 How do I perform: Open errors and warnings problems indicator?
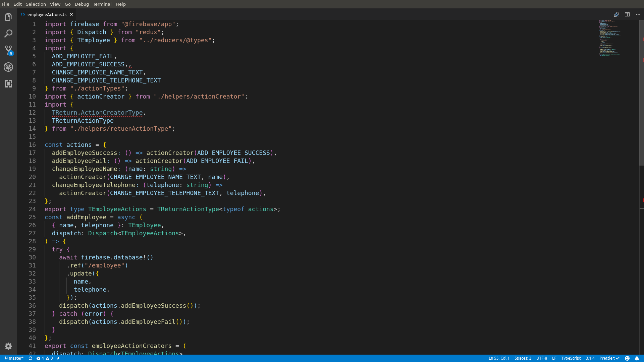[x=45, y=358]
